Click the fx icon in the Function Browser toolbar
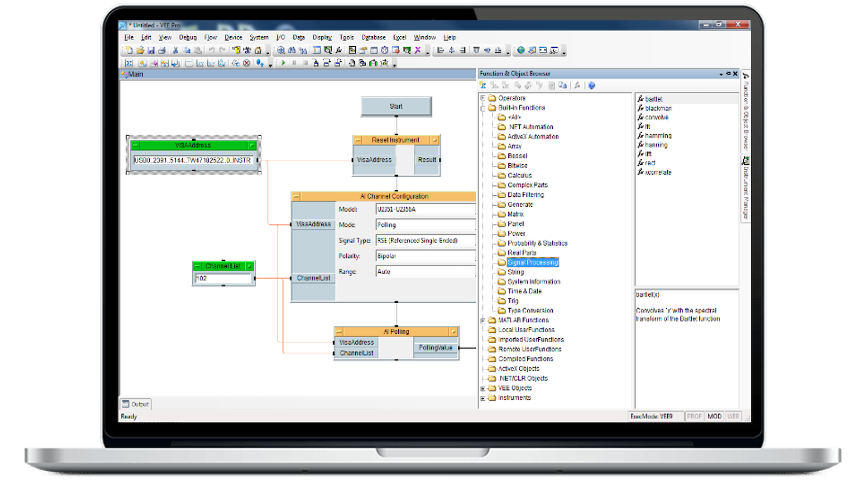 coord(578,85)
